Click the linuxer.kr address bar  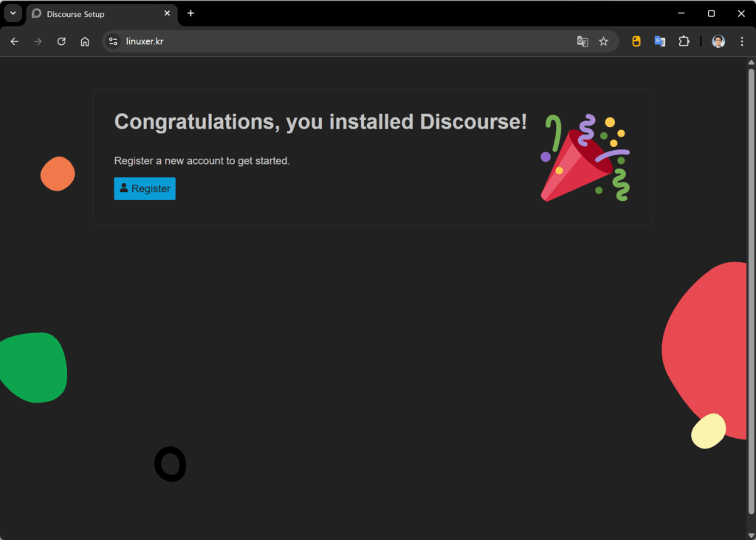tap(332, 41)
